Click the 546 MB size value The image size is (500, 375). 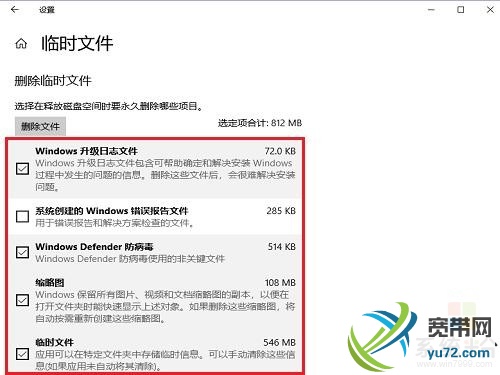point(279,343)
